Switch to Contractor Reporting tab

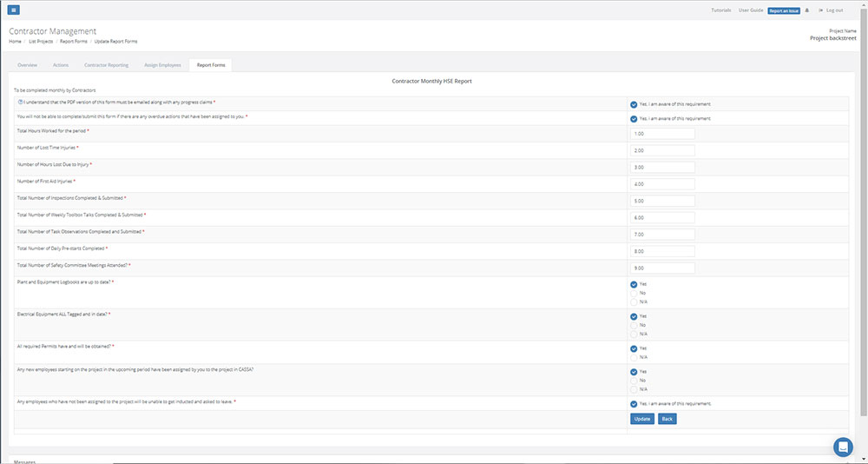[106, 65]
